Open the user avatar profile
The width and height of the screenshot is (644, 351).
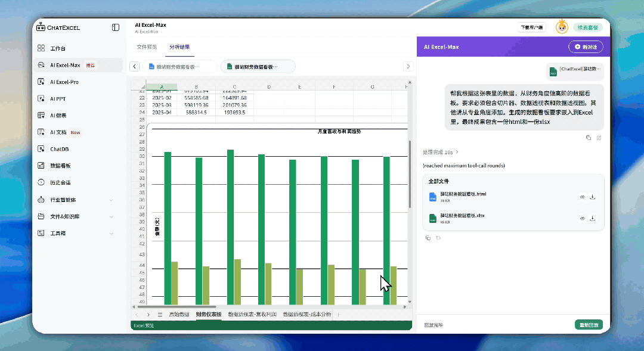coord(562,27)
